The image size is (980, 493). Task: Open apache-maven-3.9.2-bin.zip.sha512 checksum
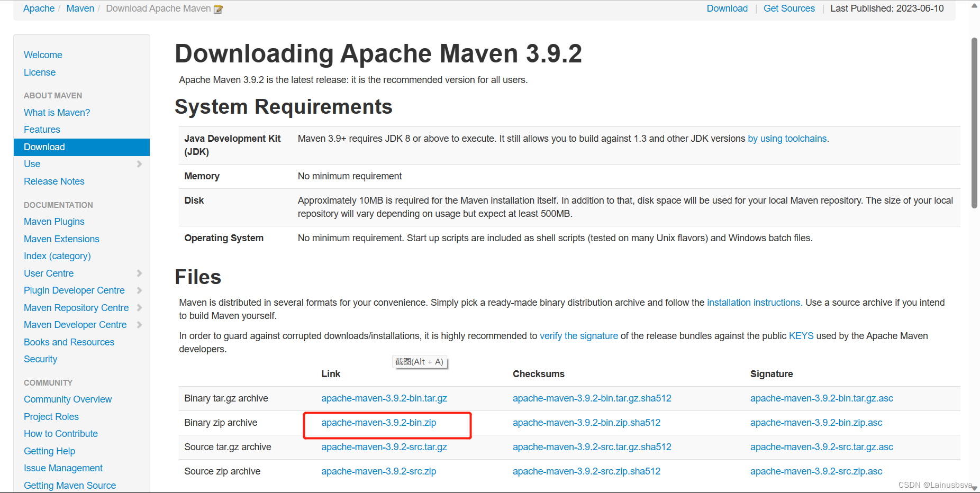(x=586, y=423)
